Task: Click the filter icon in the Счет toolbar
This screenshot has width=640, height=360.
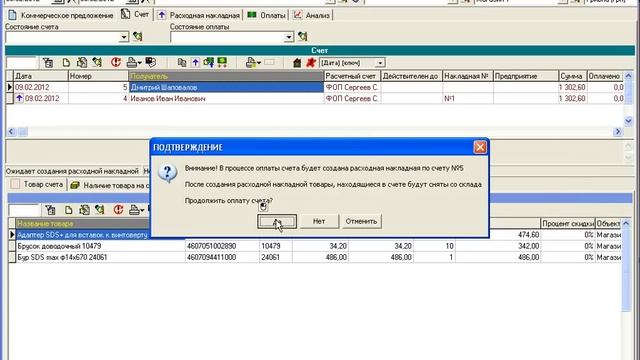Action: tap(48, 62)
